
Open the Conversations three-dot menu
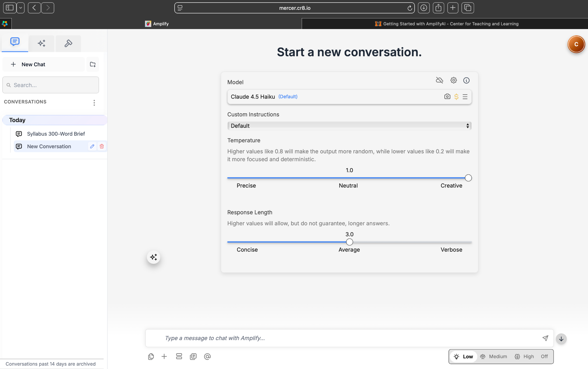tap(94, 103)
